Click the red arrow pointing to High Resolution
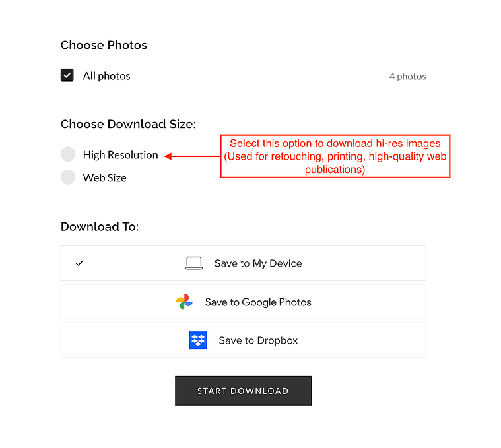The width and height of the screenshot is (501, 448). 192,156
